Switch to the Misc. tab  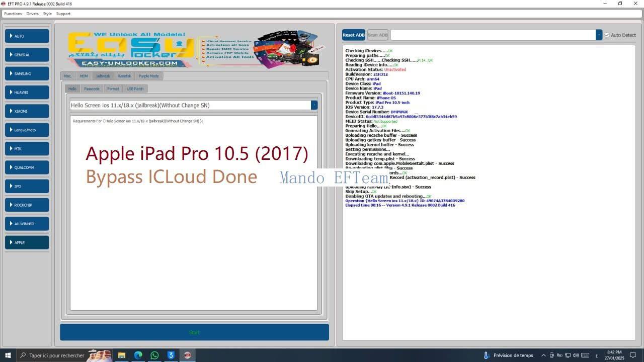[x=68, y=76]
